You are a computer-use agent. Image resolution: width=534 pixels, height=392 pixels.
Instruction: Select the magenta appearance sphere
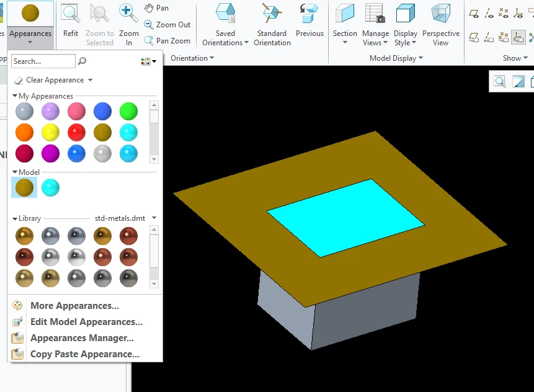pos(50,154)
